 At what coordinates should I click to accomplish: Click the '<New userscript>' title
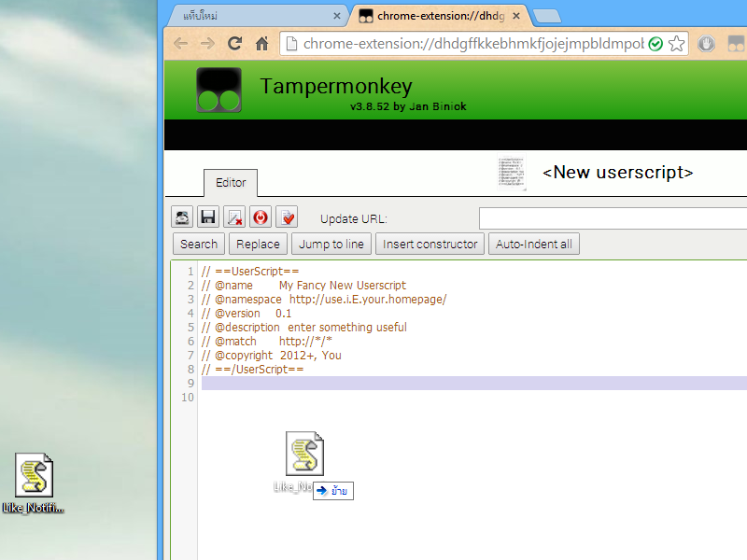[x=617, y=172]
